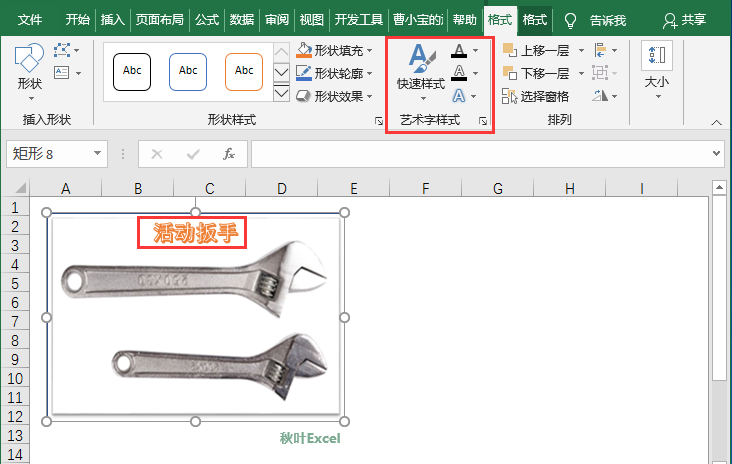Click the cancel X formula button
The height and width of the screenshot is (464, 732).
tap(157, 154)
